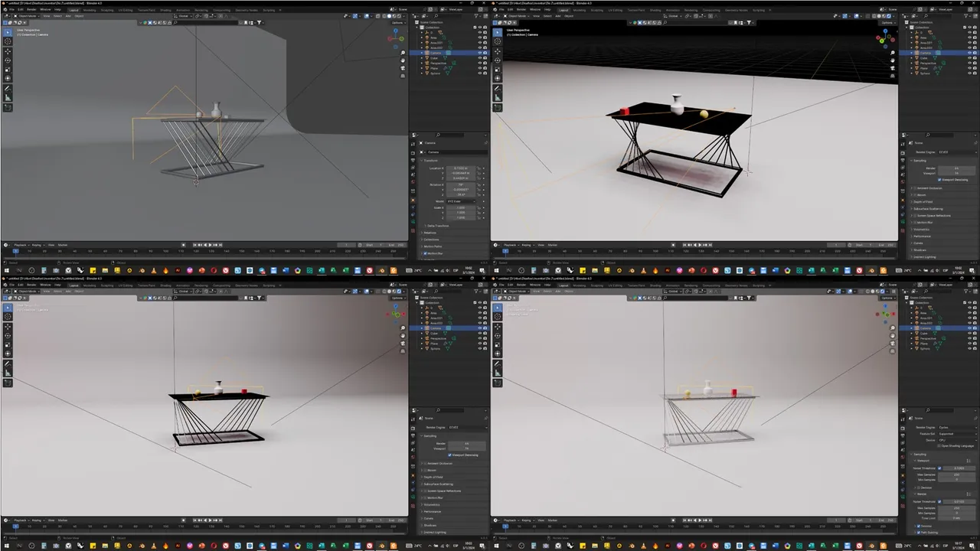Viewport: 980px width, 551px height.
Task: Click Render samples field in dark-grid EEVEE window
Action: 956,168
